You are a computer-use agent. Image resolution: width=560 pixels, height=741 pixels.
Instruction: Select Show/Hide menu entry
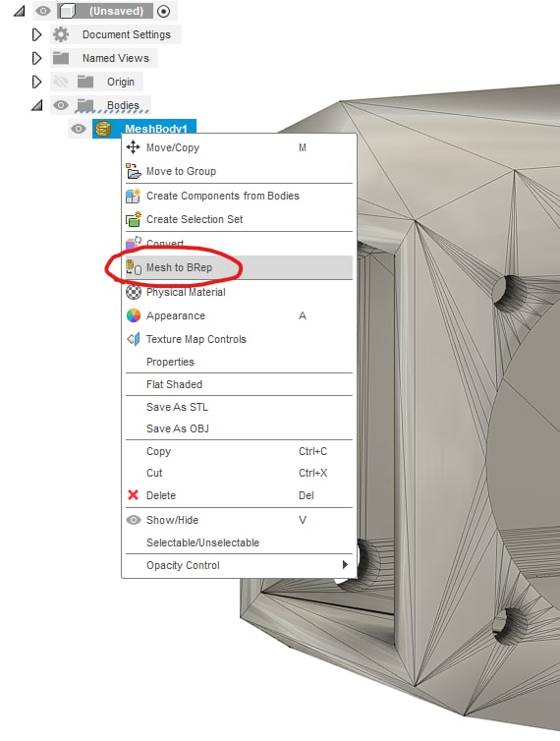click(x=239, y=520)
